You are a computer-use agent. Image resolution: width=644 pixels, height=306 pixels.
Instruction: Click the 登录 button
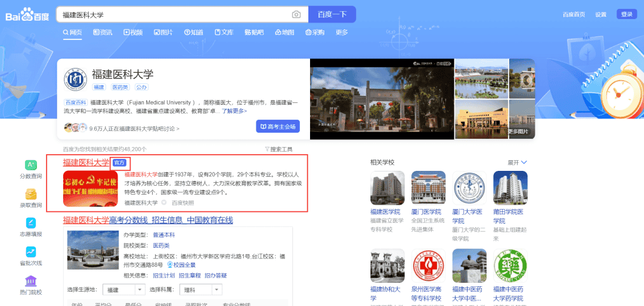tap(627, 14)
